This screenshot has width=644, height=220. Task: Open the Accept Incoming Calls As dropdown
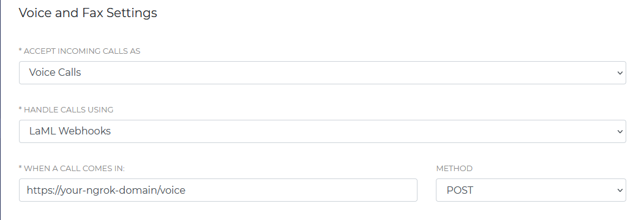323,73
